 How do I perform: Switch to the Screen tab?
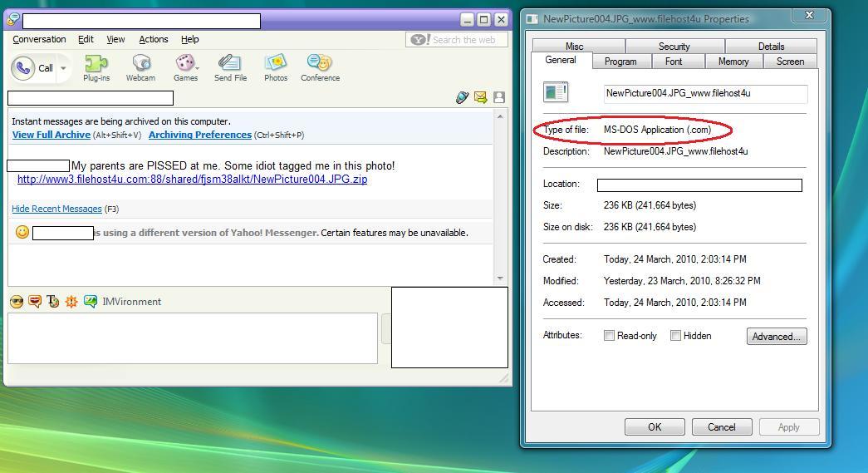click(790, 62)
